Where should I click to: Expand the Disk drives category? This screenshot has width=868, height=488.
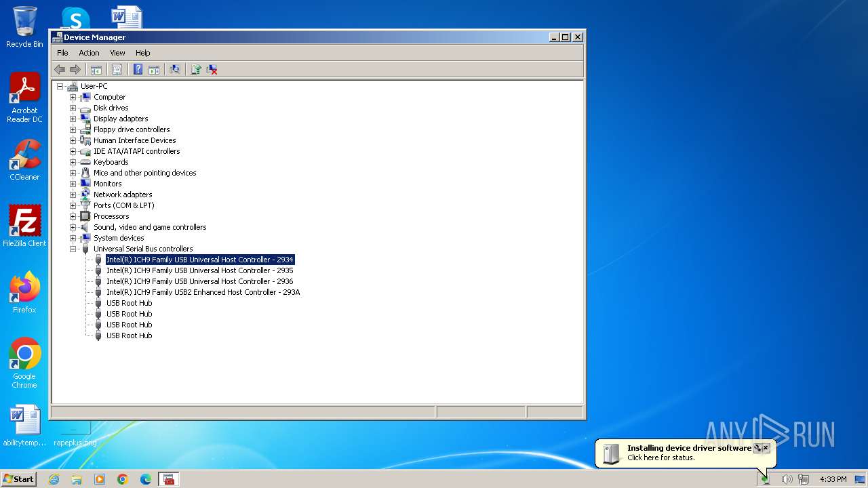point(73,108)
